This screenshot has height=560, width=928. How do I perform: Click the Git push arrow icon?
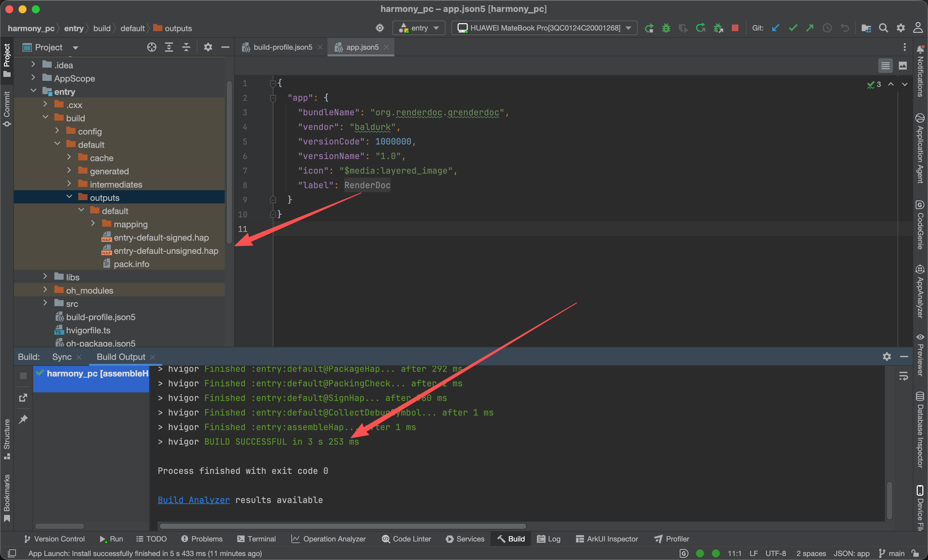click(x=810, y=28)
